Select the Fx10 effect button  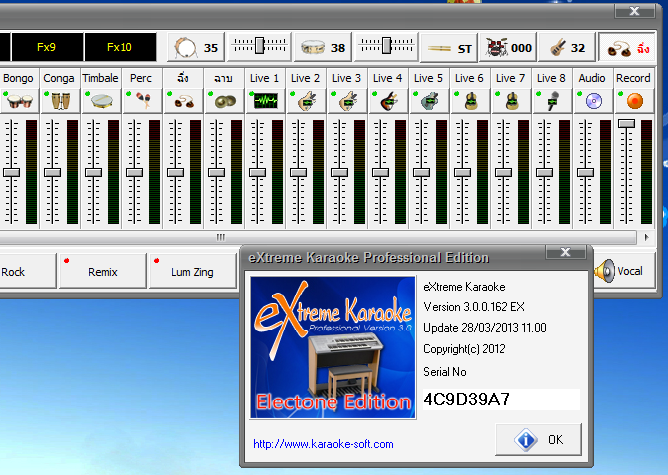click(x=120, y=47)
